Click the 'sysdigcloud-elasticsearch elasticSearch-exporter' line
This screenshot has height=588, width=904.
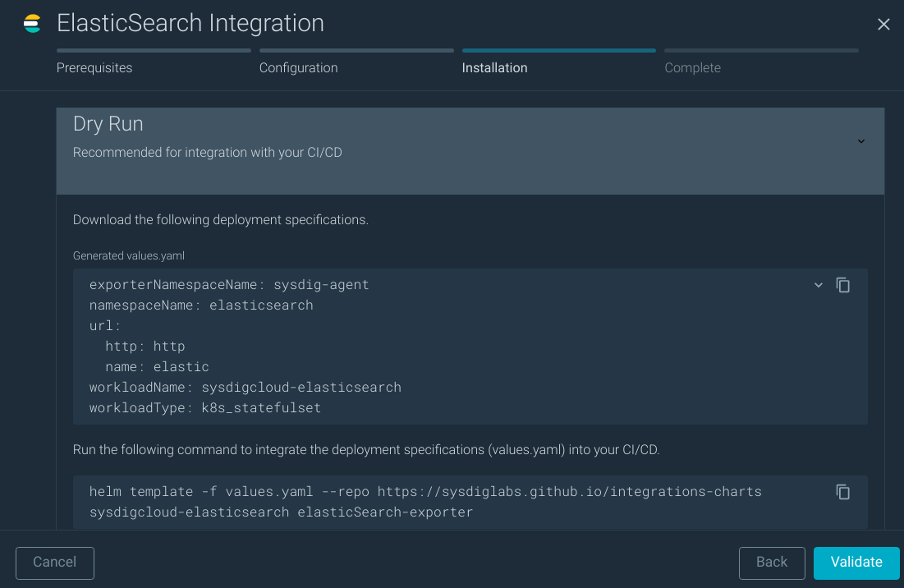point(282,512)
